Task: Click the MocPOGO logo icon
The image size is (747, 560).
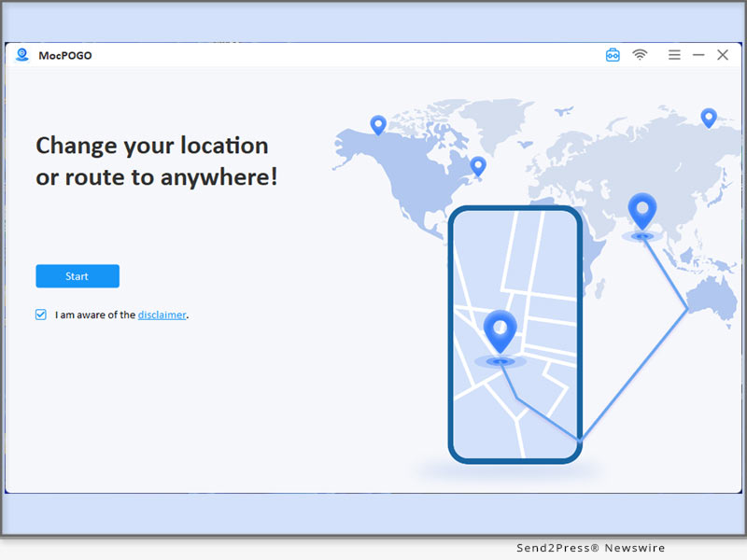Action: point(22,55)
